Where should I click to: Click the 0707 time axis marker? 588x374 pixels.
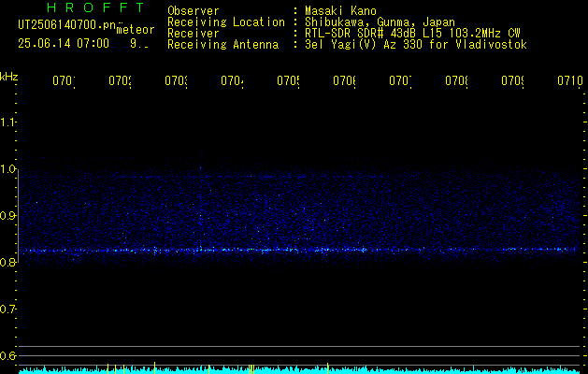[400, 80]
